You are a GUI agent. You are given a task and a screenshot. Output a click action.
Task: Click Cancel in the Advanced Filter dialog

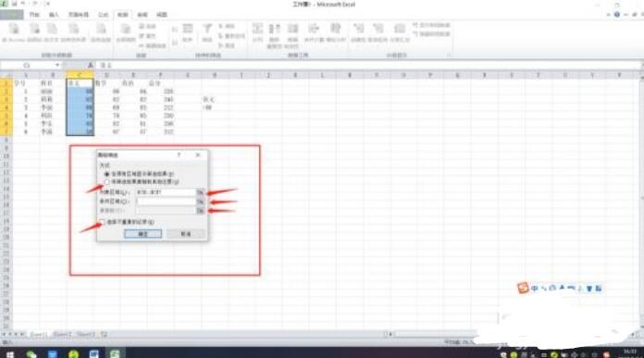[186, 234]
